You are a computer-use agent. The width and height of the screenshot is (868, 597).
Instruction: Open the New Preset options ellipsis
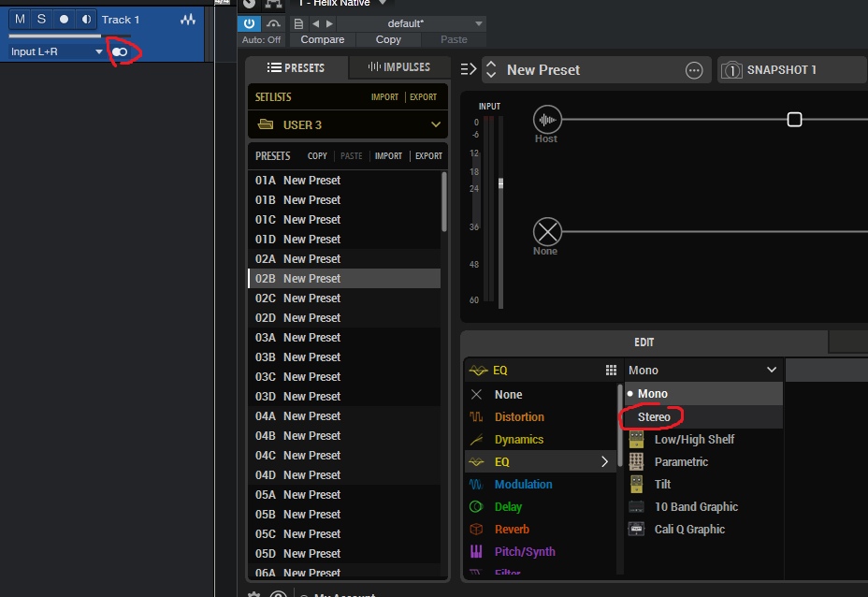(x=694, y=70)
